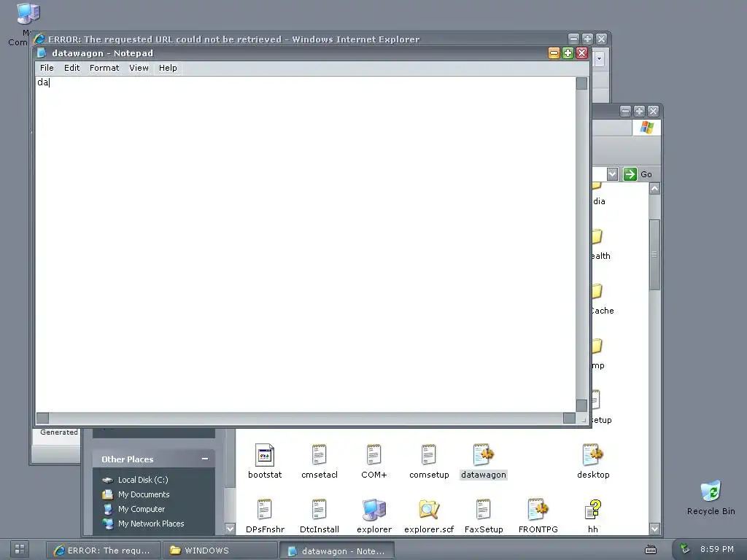Select the DtcInstall file icon
Screen dimensions: 747x560
(x=320, y=516)
